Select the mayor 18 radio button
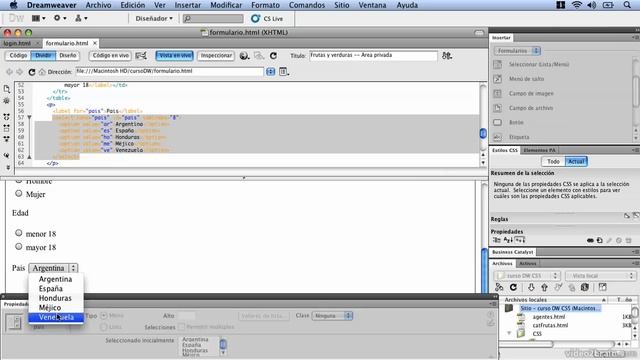This screenshot has height=360, width=640. [18, 246]
